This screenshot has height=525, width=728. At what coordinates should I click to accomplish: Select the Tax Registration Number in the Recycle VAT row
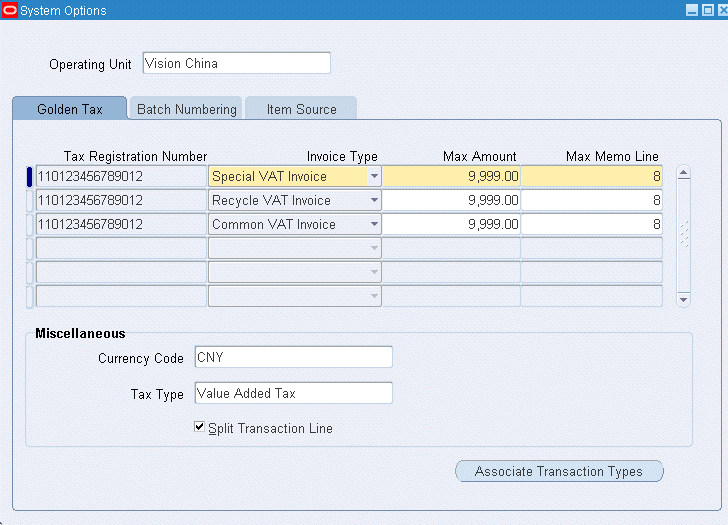[121, 201]
